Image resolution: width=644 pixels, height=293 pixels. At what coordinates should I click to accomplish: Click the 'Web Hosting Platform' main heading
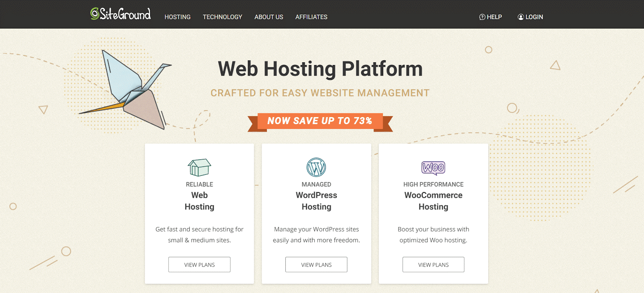tap(320, 69)
